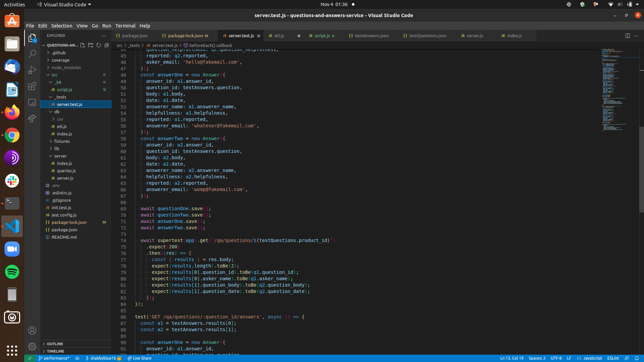Open the Live Share activity bar icon
Viewport: 644px width, 362px height.
pos(32,118)
